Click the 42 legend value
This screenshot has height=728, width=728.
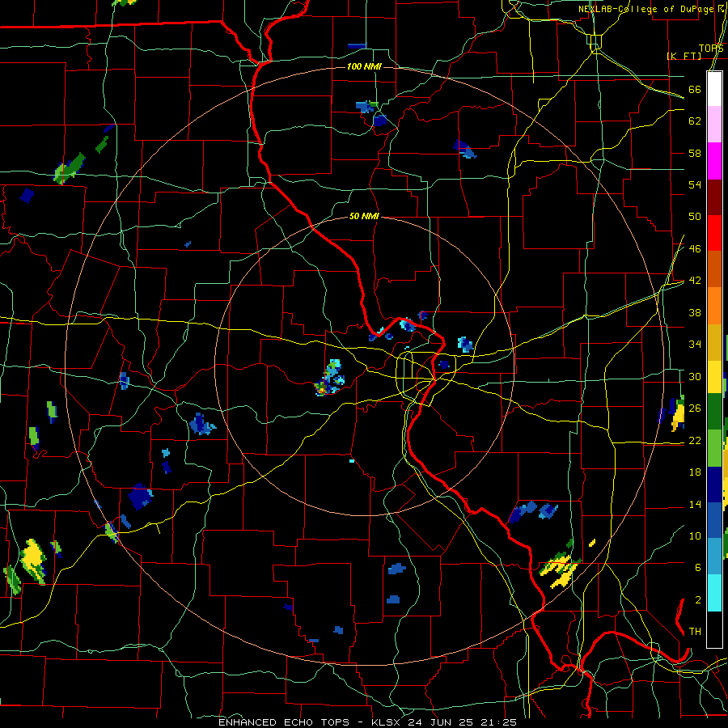tap(695, 281)
